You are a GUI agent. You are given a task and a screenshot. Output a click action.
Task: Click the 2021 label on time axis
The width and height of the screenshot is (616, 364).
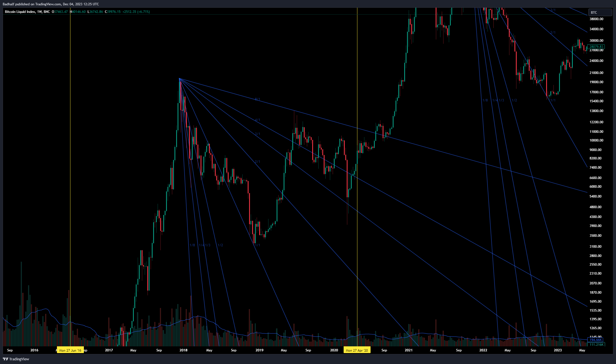[409, 350]
